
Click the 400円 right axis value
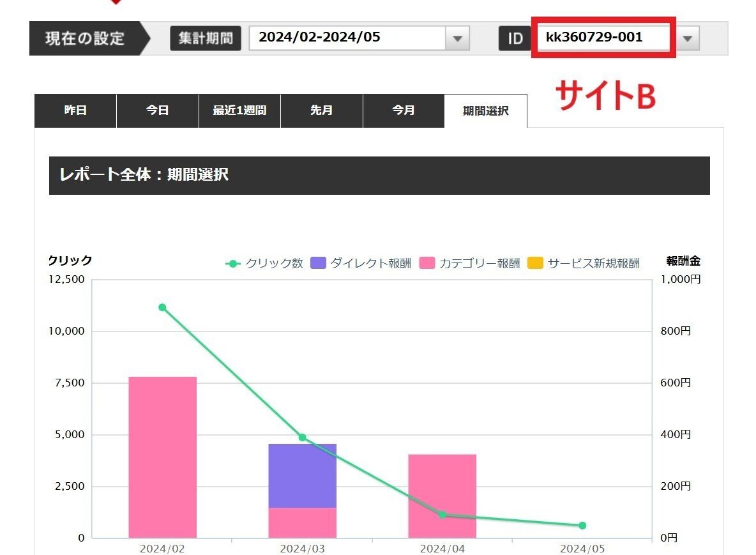[676, 434]
